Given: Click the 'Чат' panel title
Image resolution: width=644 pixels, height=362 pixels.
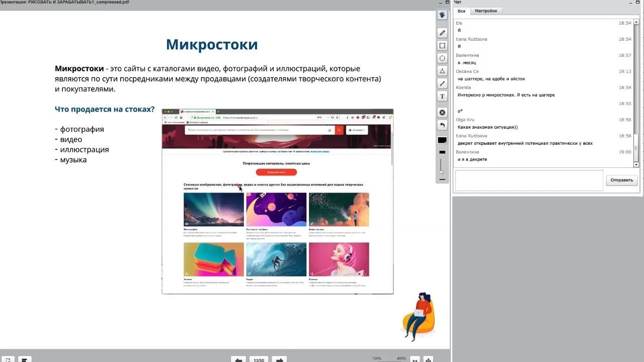Looking at the screenshot, I should [x=458, y=3].
